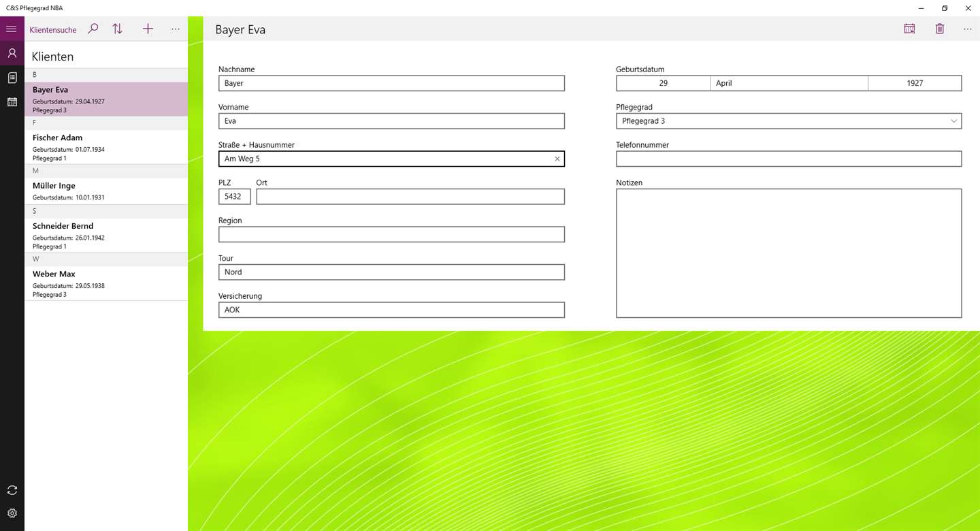Click the Nachname input field
This screenshot has height=531, width=980.
[391, 83]
